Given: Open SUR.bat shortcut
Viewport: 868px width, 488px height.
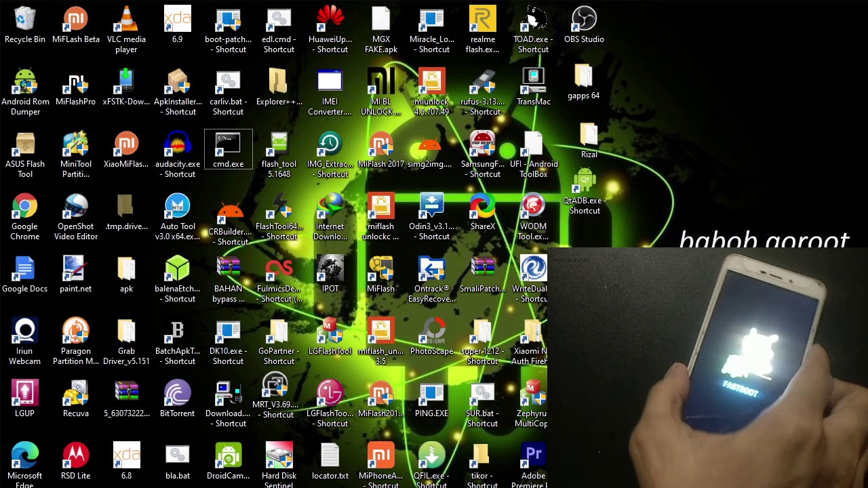Looking at the screenshot, I should pyautogui.click(x=482, y=394).
